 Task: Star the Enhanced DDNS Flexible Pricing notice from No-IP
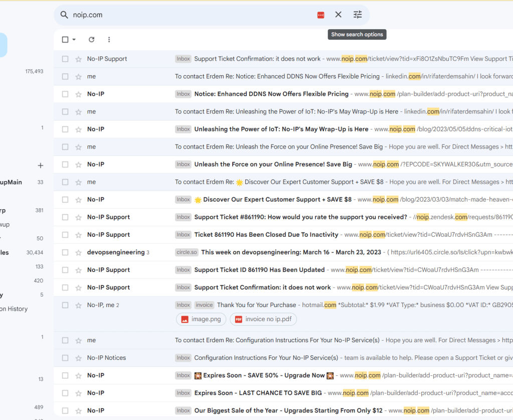coord(79,94)
